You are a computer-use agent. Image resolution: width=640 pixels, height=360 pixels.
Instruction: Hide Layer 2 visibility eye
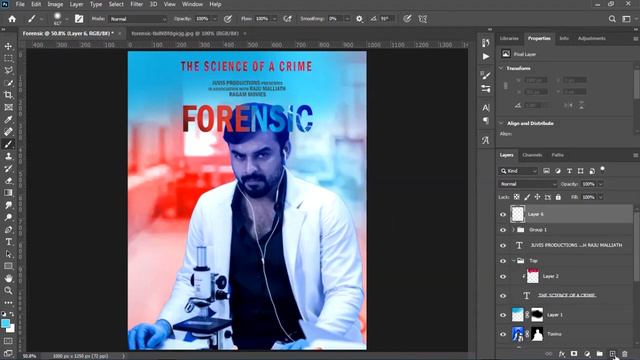[x=503, y=276]
